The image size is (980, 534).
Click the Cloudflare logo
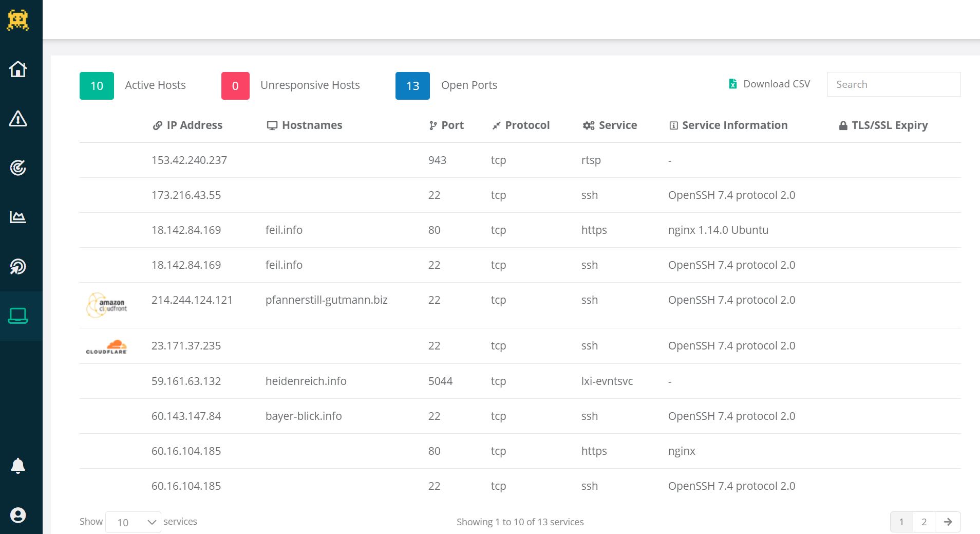pos(106,347)
